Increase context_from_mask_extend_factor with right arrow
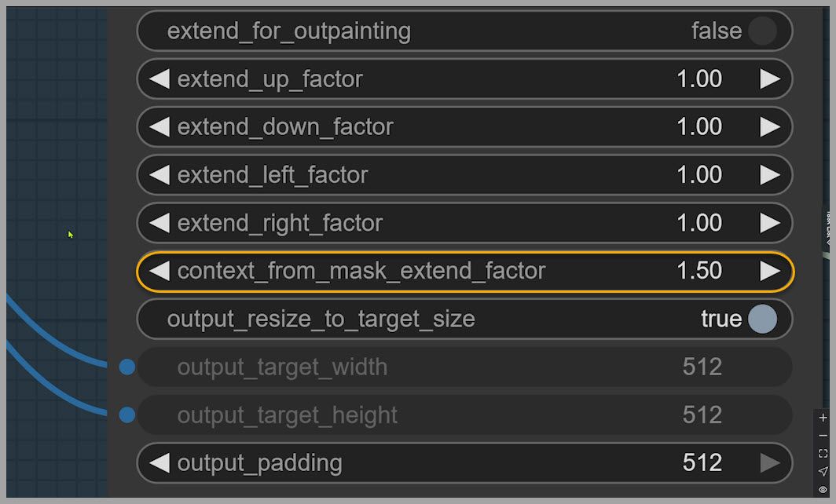836x504 pixels. (x=770, y=271)
